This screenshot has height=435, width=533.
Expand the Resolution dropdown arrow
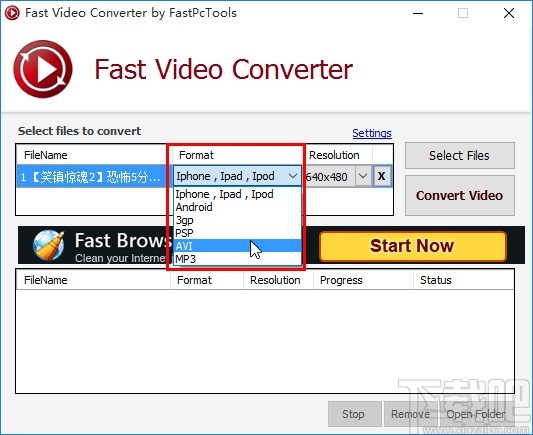click(363, 176)
